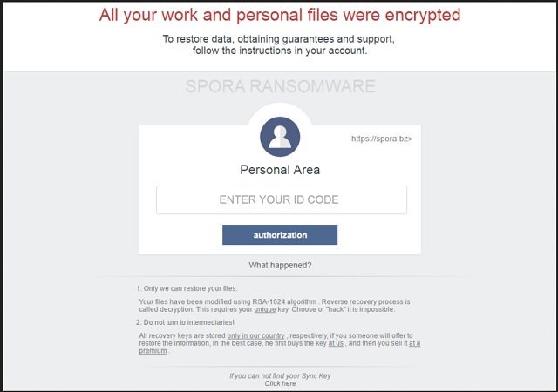Click the Personal Area heading
The height and width of the screenshot is (392, 558).
(x=280, y=170)
